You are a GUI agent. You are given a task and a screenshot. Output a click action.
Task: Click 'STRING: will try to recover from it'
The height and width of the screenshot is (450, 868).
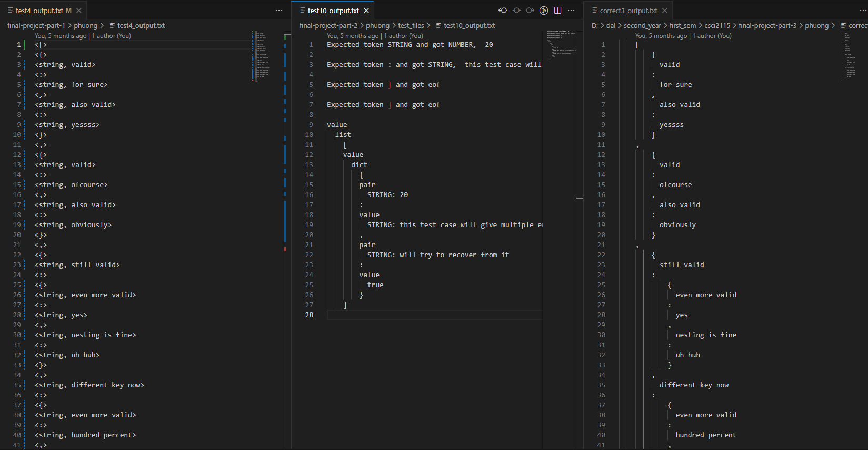click(438, 255)
